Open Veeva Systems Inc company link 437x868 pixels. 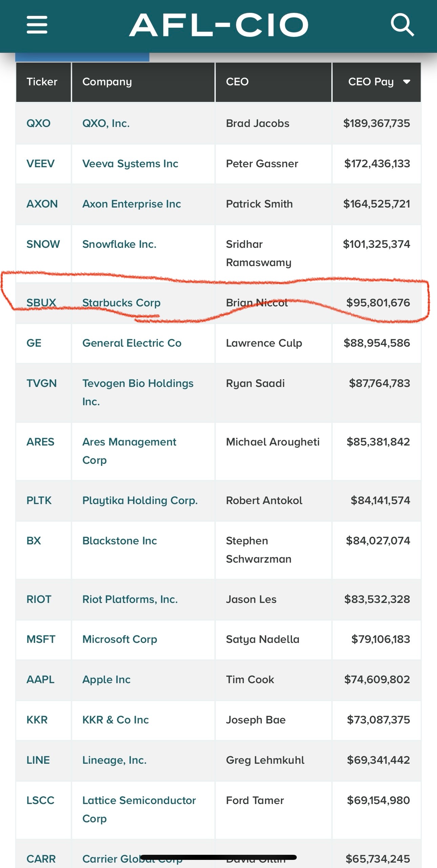[x=130, y=164]
